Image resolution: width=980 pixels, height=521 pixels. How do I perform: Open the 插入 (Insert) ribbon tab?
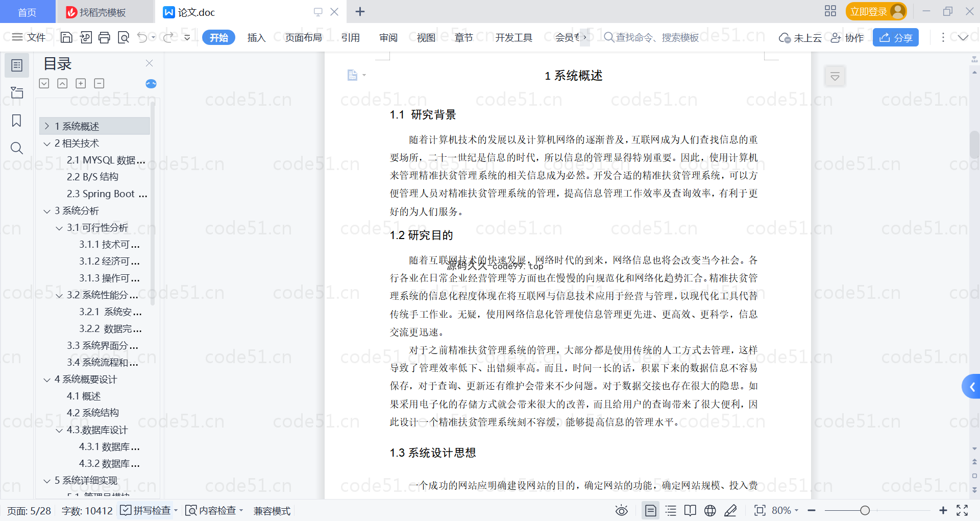[x=256, y=37]
